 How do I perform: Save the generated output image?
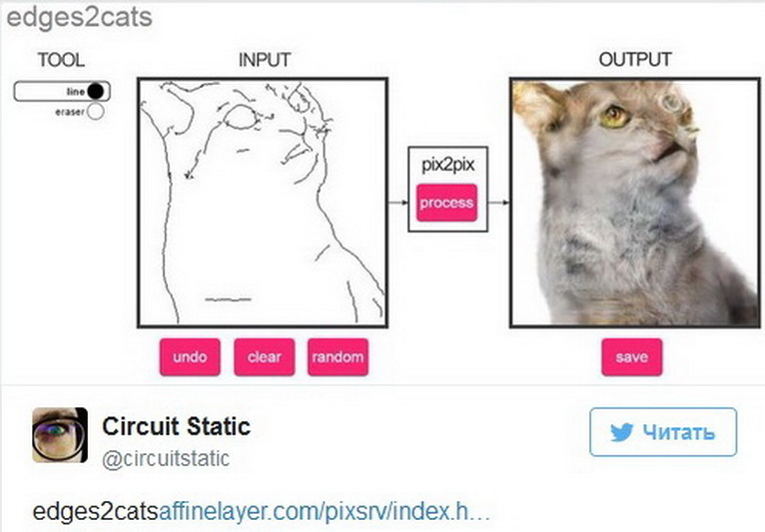631,357
